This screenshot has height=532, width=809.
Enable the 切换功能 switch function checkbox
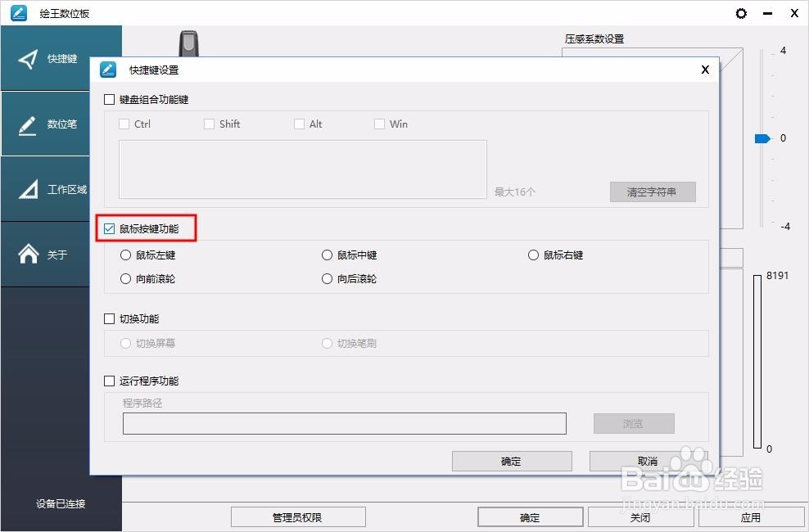point(109,318)
